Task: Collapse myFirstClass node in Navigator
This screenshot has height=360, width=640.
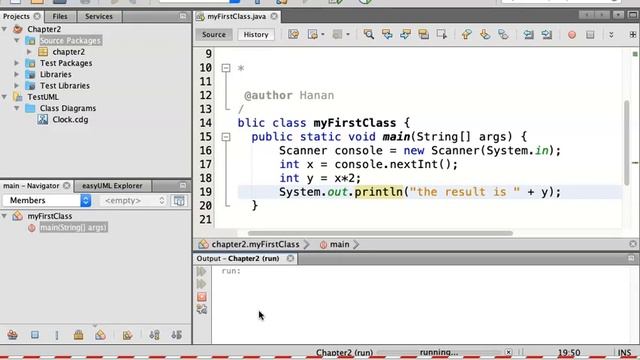Action: [4, 216]
